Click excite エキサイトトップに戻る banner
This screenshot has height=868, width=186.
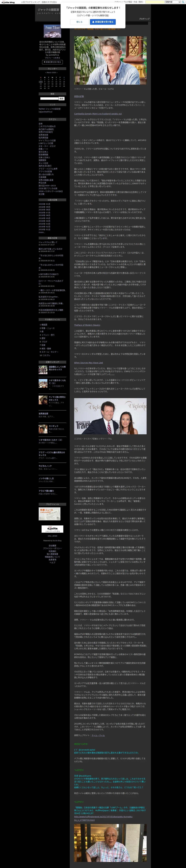52,529
